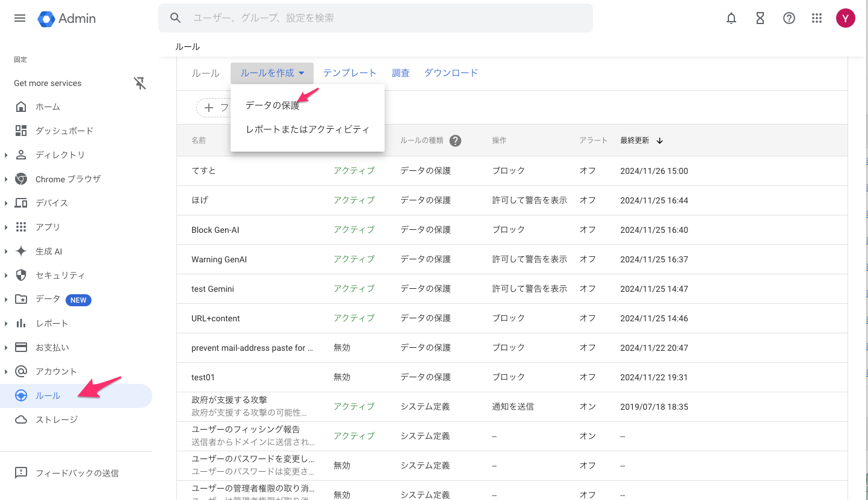Click the unpin icon next to Get more services
Screen dimensions: 868x500
(140, 84)
